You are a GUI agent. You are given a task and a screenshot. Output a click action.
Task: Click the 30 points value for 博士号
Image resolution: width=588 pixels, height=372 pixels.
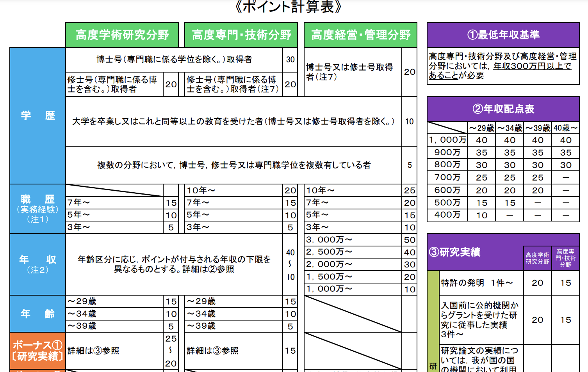point(290,60)
